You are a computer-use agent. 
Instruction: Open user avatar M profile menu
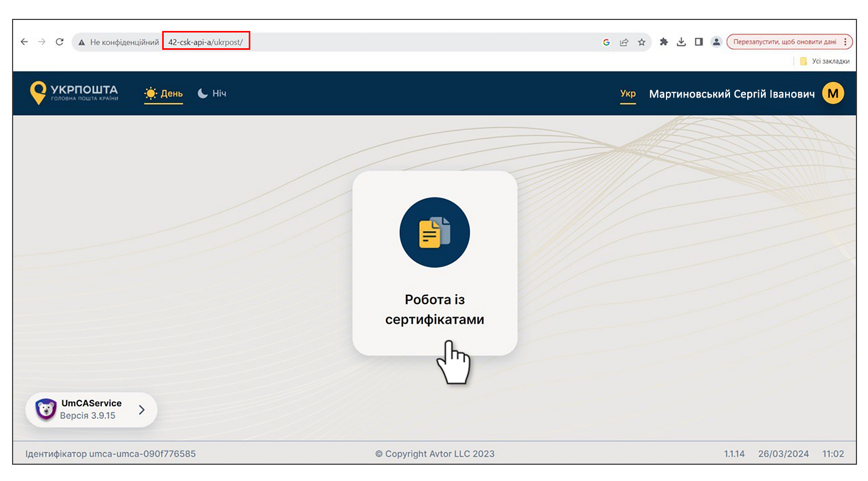pyautogui.click(x=833, y=93)
